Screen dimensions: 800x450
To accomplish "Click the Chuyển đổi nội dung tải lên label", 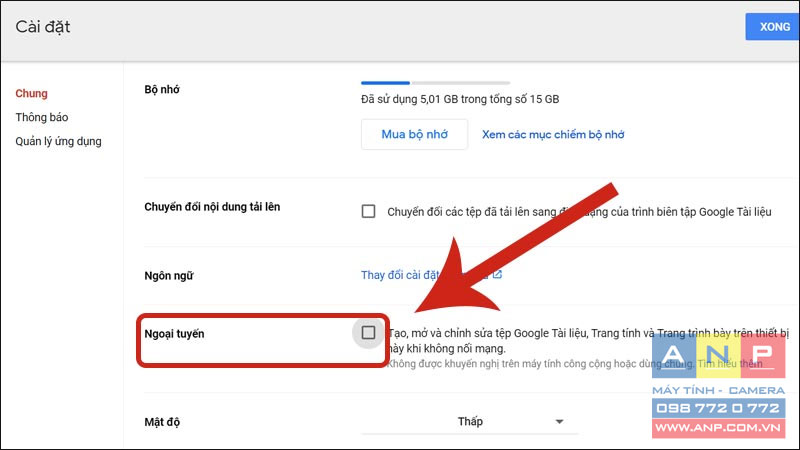I will tap(212, 207).
